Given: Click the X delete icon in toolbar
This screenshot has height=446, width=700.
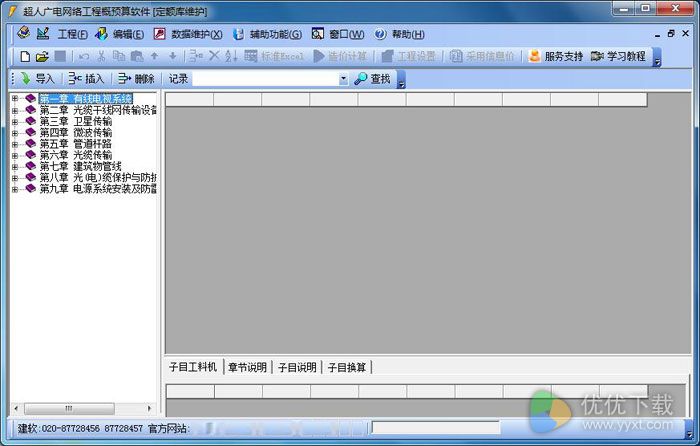Looking at the screenshot, I should click(x=214, y=56).
